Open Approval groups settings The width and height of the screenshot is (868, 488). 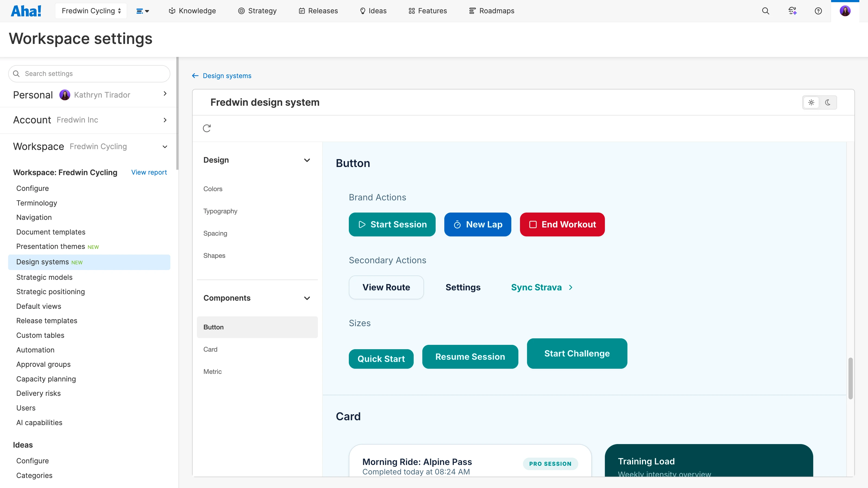click(x=43, y=364)
